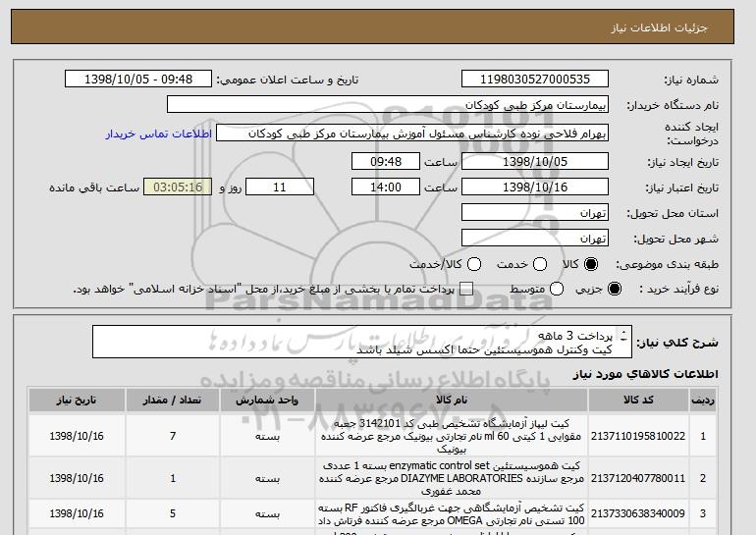756x535 pixels.
Task: Click the request creator name field
Action: click(x=412, y=134)
